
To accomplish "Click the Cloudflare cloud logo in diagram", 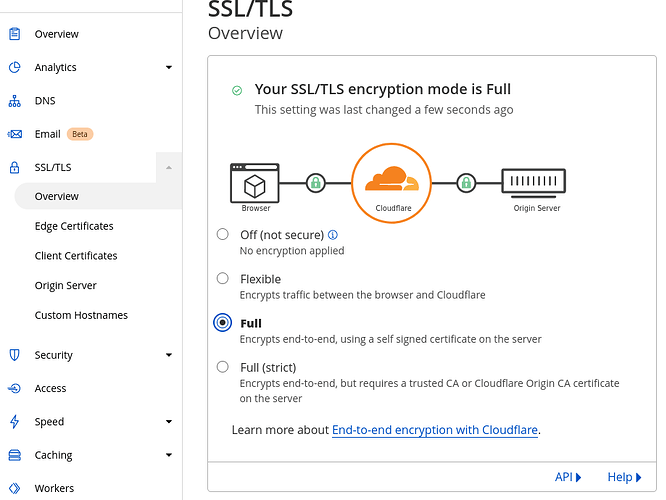I will point(392,178).
